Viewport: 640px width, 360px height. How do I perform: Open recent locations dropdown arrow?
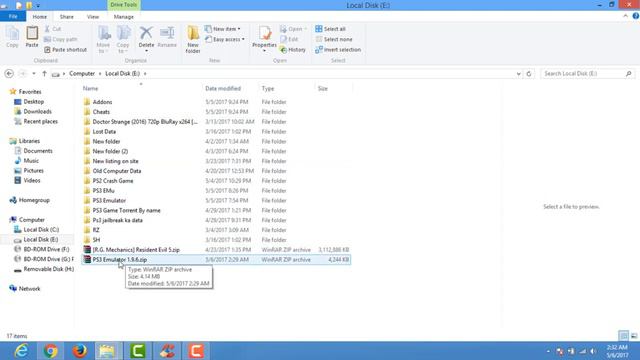[x=34, y=73]
